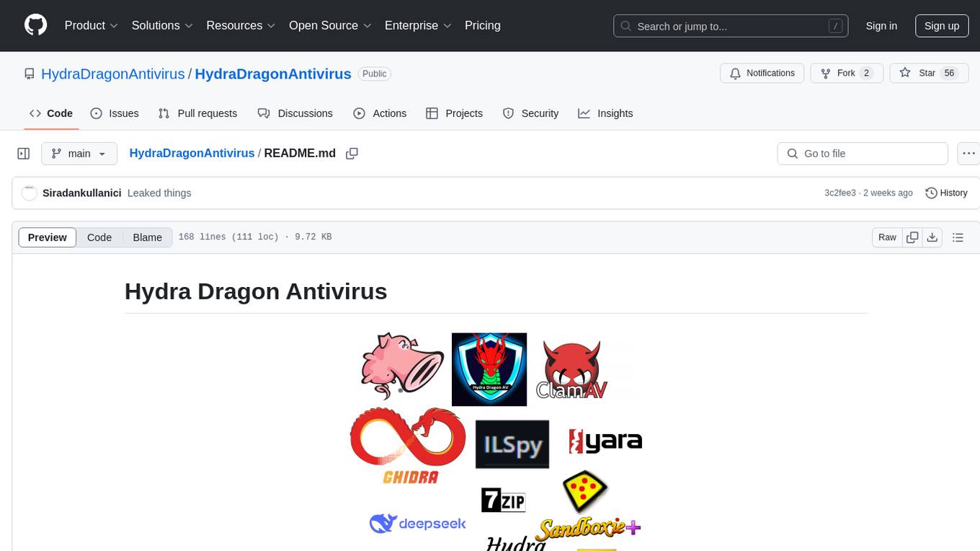Screen dimensions: 980x551
Task: Switch to the Code tab
Action: 51,113
